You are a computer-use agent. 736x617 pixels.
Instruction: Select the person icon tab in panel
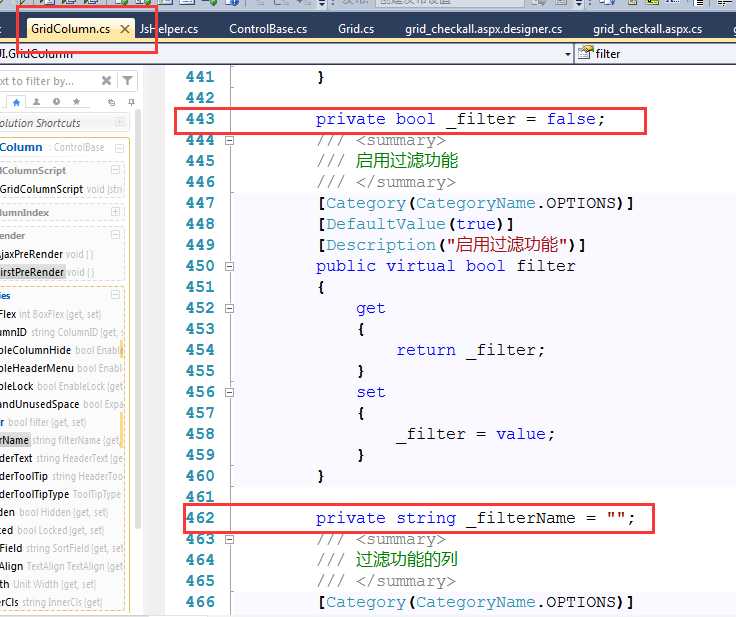(36, 102)
